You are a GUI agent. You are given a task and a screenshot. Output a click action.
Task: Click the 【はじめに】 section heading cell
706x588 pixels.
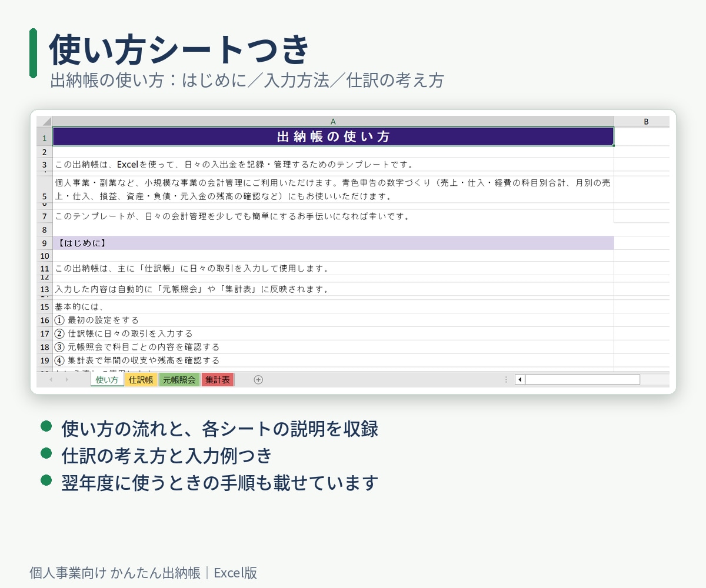pyautogui.click(x=333, y=243)
